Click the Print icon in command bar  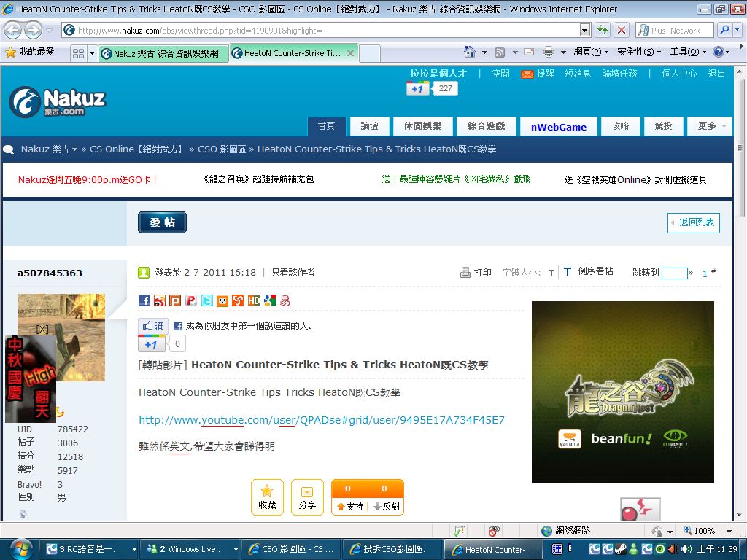coord(549,52)
